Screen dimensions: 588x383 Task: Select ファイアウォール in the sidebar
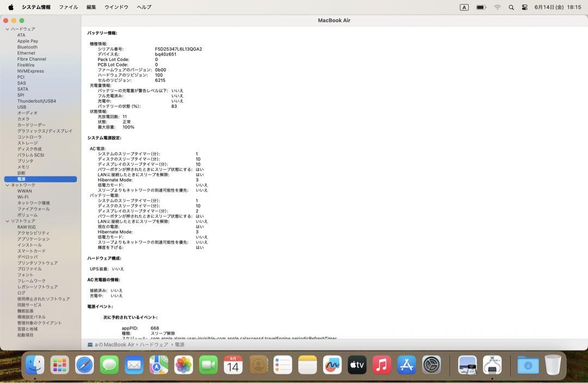click(33, 209)
